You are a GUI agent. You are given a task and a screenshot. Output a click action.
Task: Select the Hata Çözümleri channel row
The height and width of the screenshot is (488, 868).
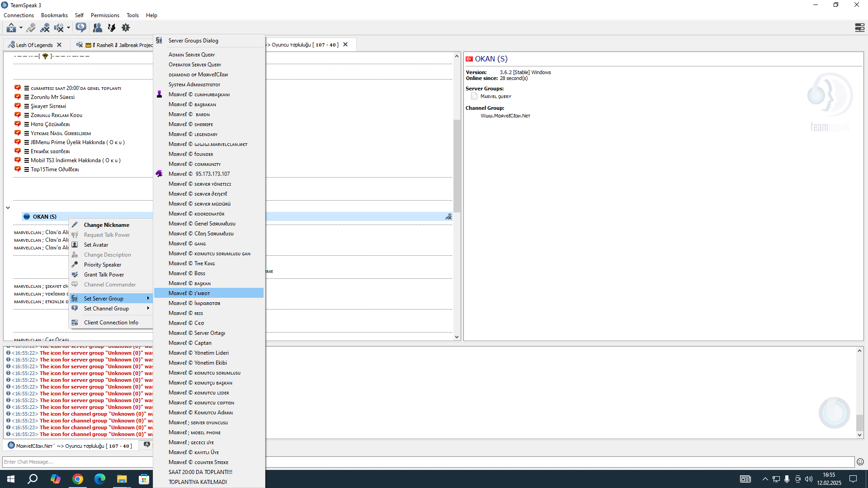coord(50,124)
